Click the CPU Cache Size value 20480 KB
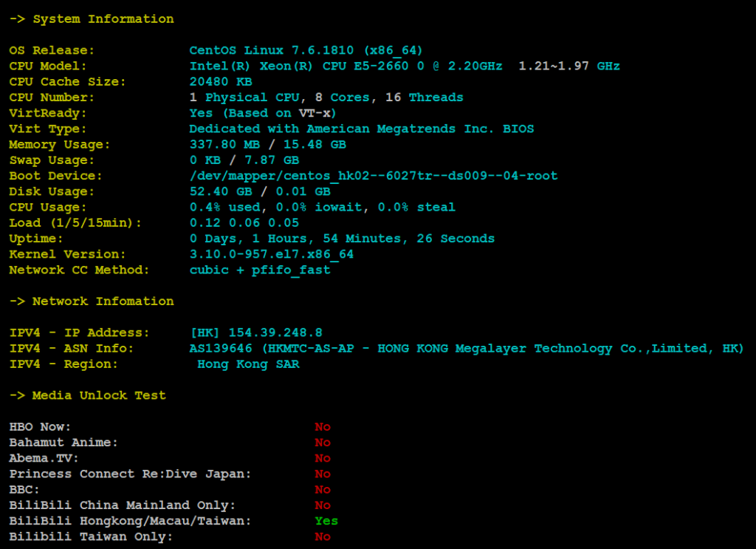Screen dimensions: 756x549 coord(221,81)
